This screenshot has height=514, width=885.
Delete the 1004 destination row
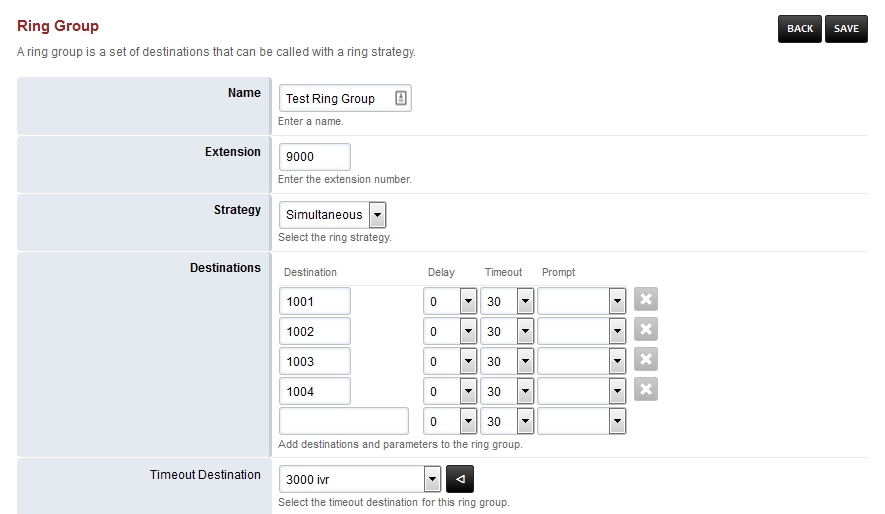[646, 390]
